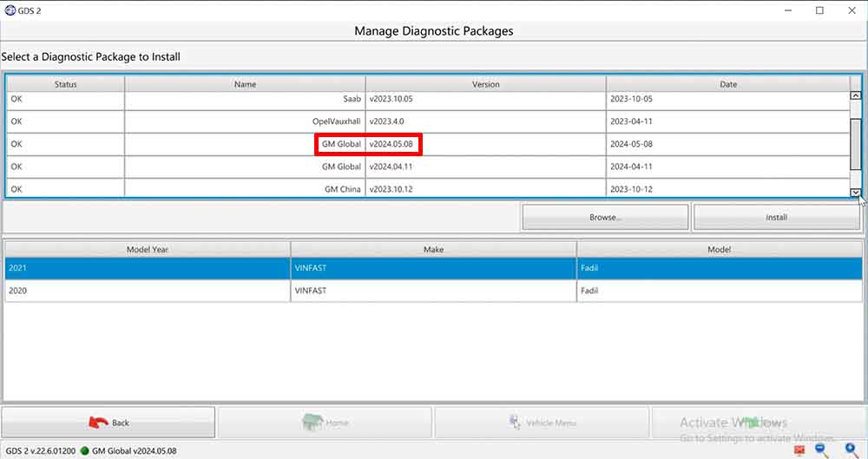Sort packages by Date column header

click(x=728, y=84)
